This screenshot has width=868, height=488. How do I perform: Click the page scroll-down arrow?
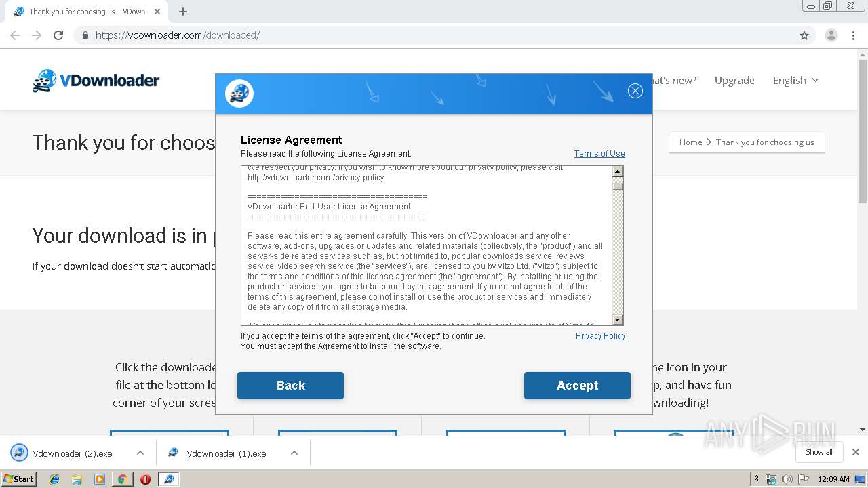click(863, 429)
